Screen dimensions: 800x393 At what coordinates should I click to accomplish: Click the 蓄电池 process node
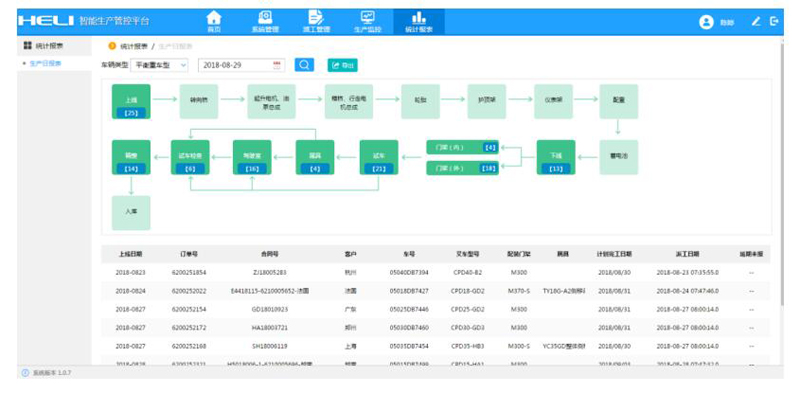(619, 157)
